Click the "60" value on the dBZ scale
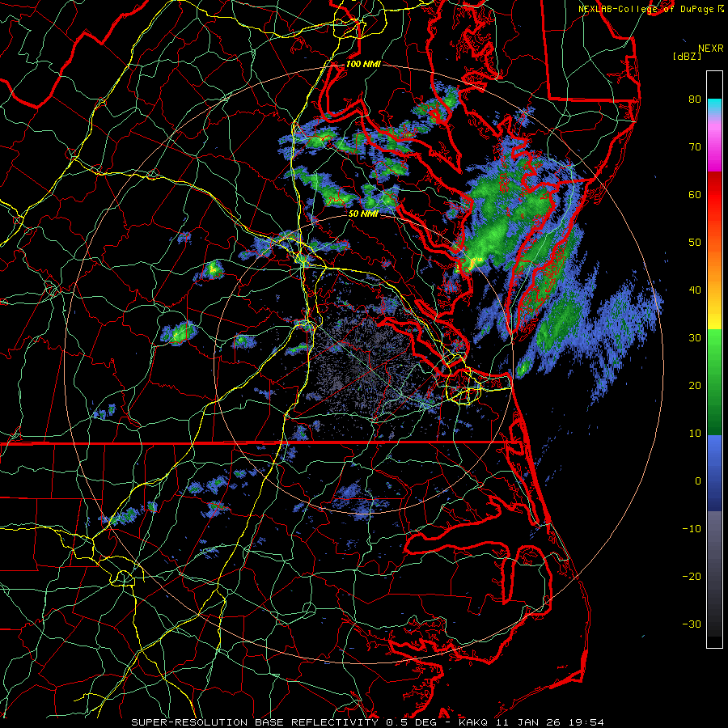The height and width of the screenshot is (728, 728). 695,194
